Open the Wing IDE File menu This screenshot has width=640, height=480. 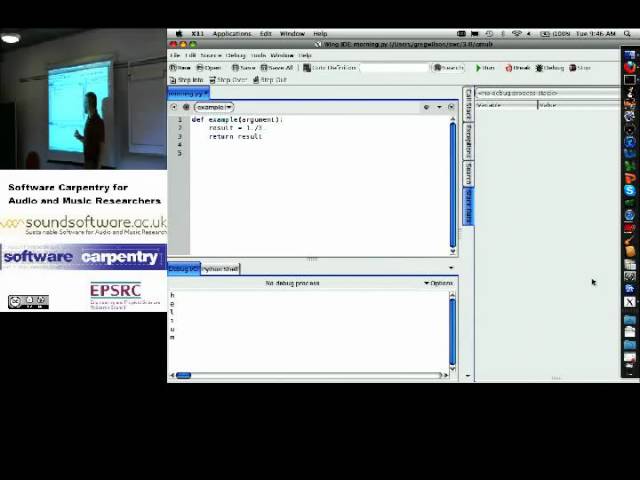coord(175,55)
